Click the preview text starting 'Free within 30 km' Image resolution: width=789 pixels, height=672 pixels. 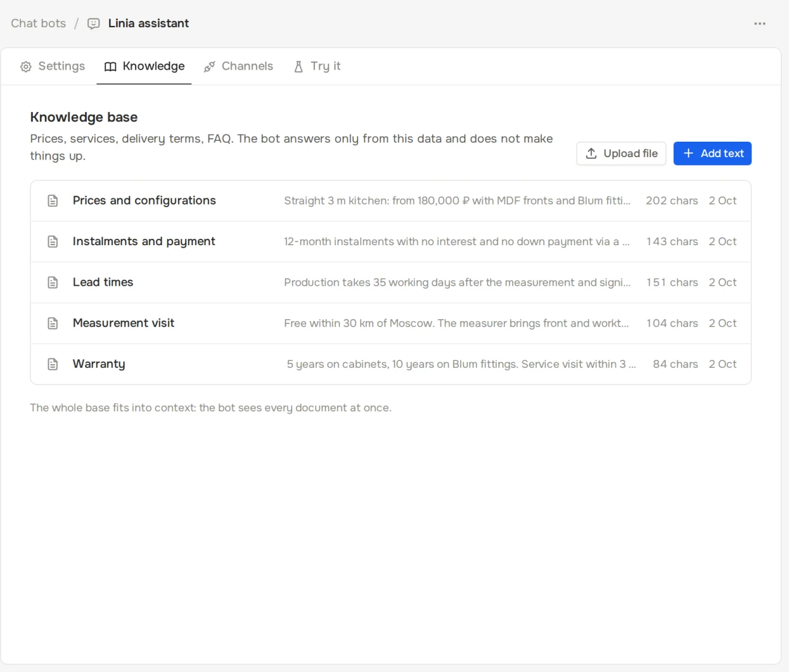457,323
